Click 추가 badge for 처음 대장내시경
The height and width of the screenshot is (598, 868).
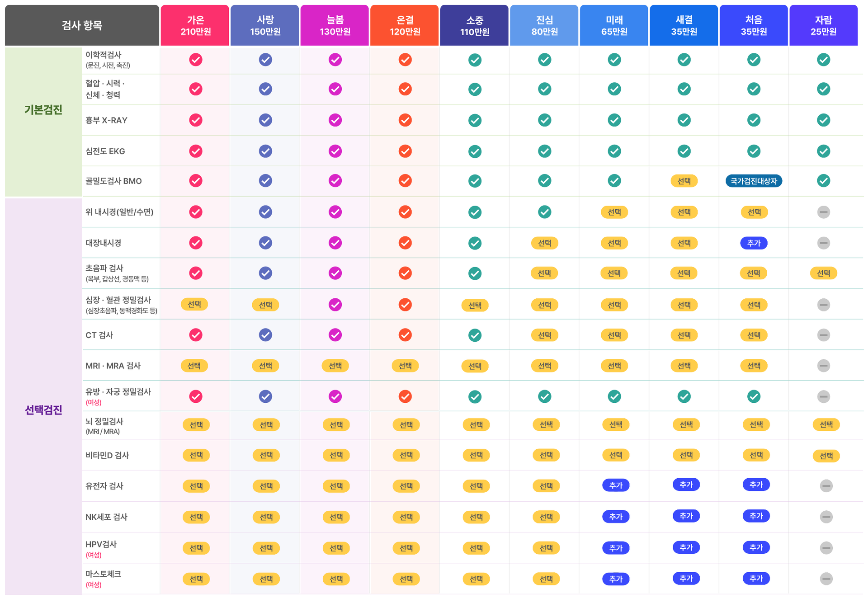point(754,243)
